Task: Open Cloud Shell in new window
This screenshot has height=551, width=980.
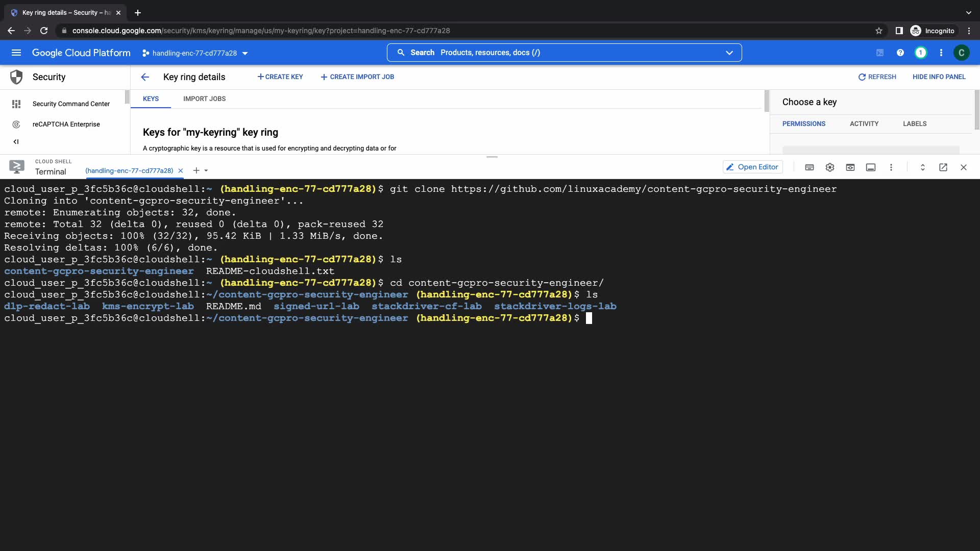Action: point(943,167)
